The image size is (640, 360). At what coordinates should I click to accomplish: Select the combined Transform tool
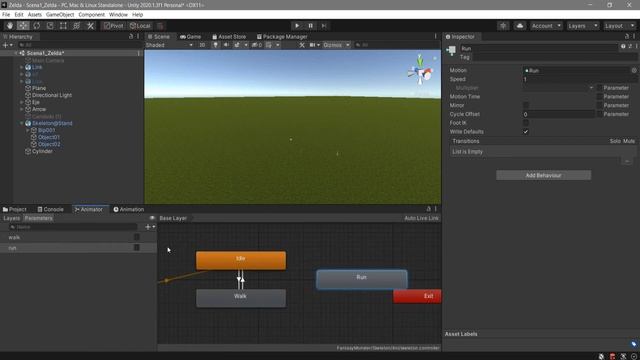pyautogui.click(x=77, y=26)
